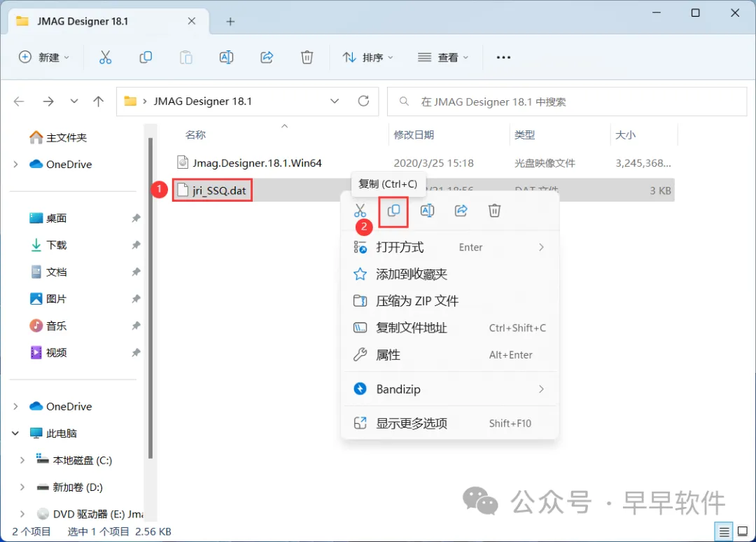Choose 复制文件地址 menu entry
The height and width of the screenshot is (542, 756).
click(449, 328)
